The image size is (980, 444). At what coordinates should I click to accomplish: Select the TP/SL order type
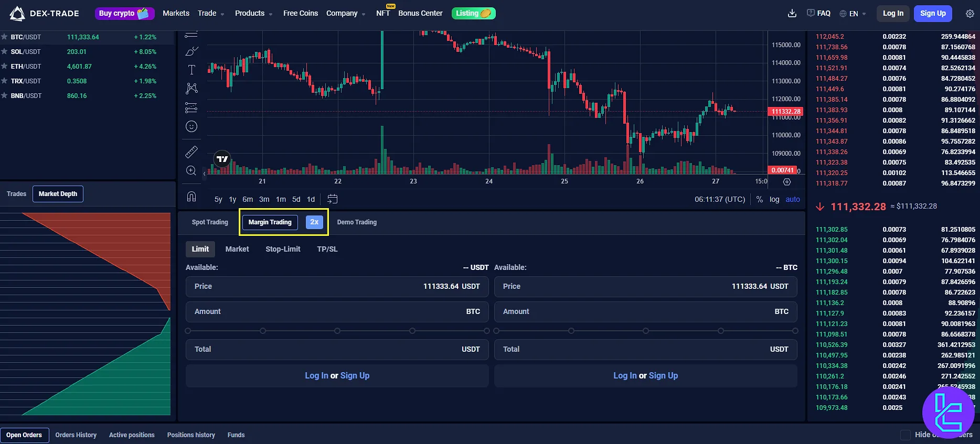(x=327, y=249)
